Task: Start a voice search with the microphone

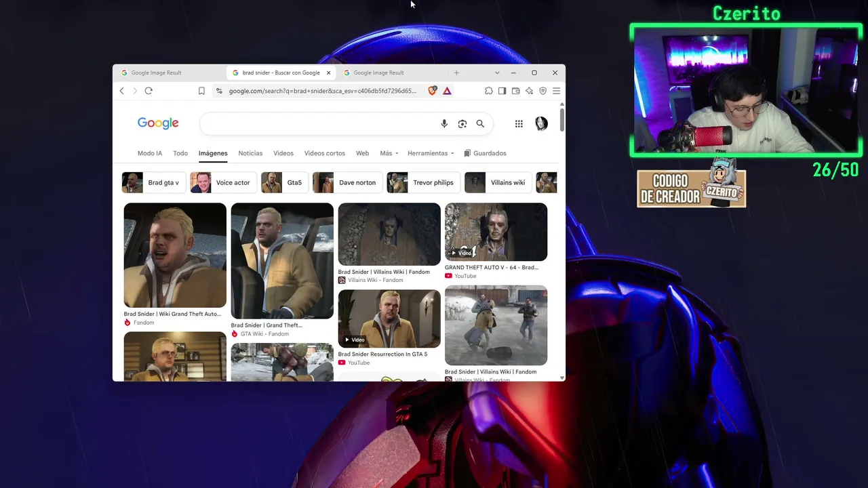Action: [444, 124]
